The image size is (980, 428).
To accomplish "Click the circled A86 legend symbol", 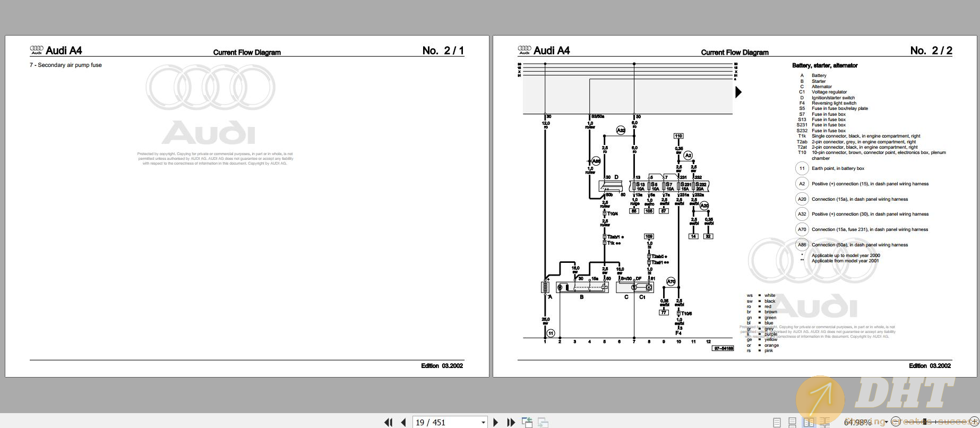I will click(x=802, y=245).
